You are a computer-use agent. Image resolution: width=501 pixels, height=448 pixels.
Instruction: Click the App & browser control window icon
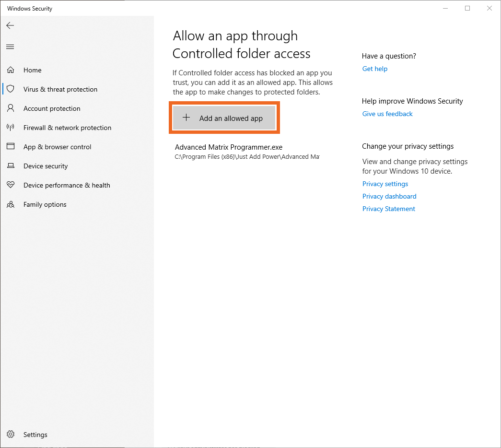coord(11,146)
